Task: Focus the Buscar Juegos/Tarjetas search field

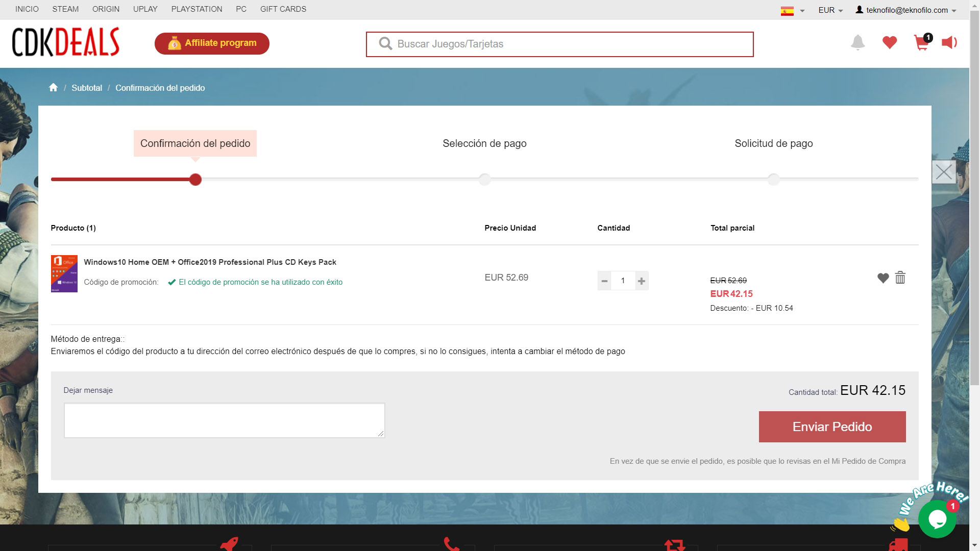Action: pyautogui.click(x=560, y=44)
